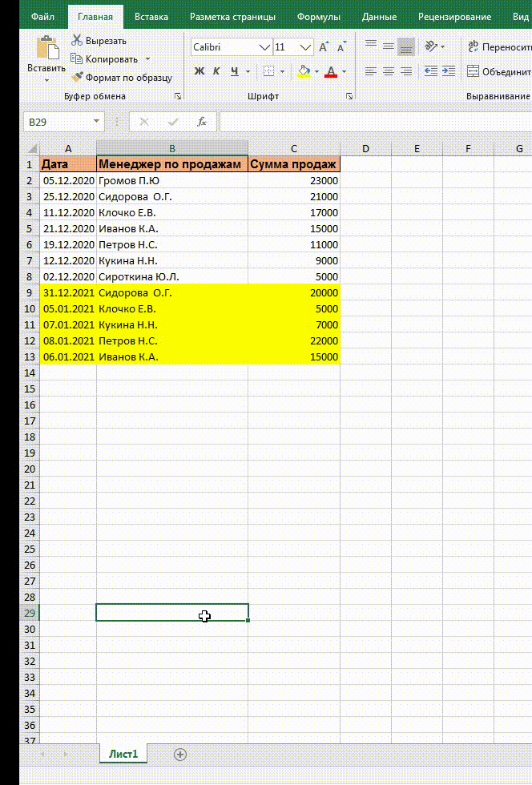Switch to the Формулы tab
Screen dimensions: 532x785
point(319,17)
